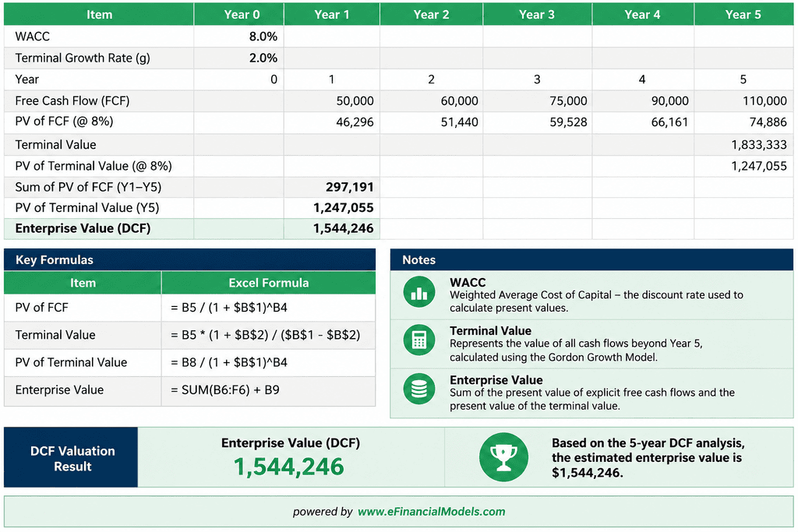Select the Free Cash Flow 60,000 cell

pyautogui.click(x=432, y=100)
